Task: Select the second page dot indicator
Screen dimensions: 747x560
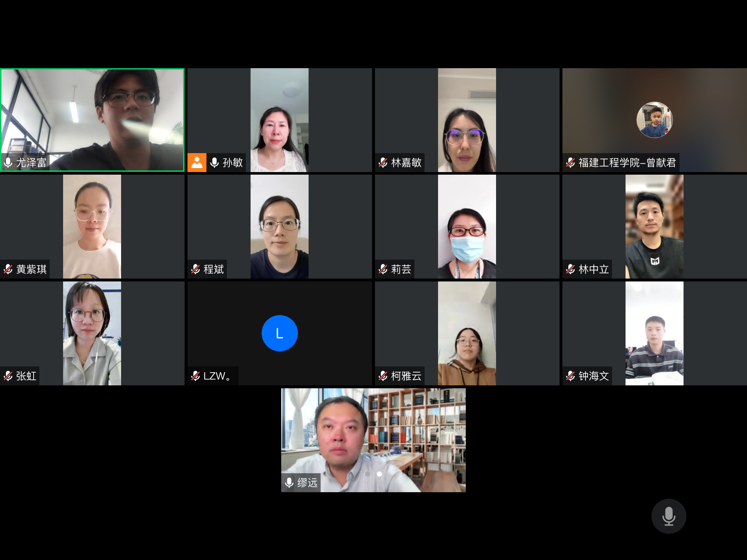Action: coord(379,474)
